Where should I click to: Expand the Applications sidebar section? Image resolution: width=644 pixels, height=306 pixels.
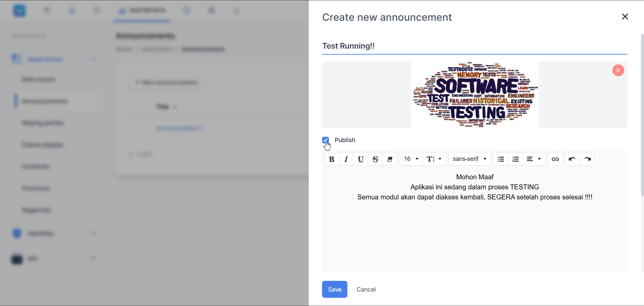coord(54,59)
